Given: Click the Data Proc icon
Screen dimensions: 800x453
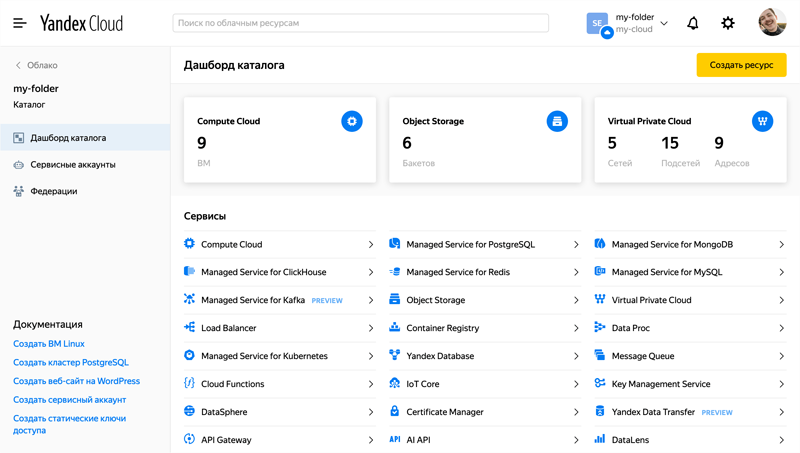Looking at the screenshot, I should coord(600,328).
